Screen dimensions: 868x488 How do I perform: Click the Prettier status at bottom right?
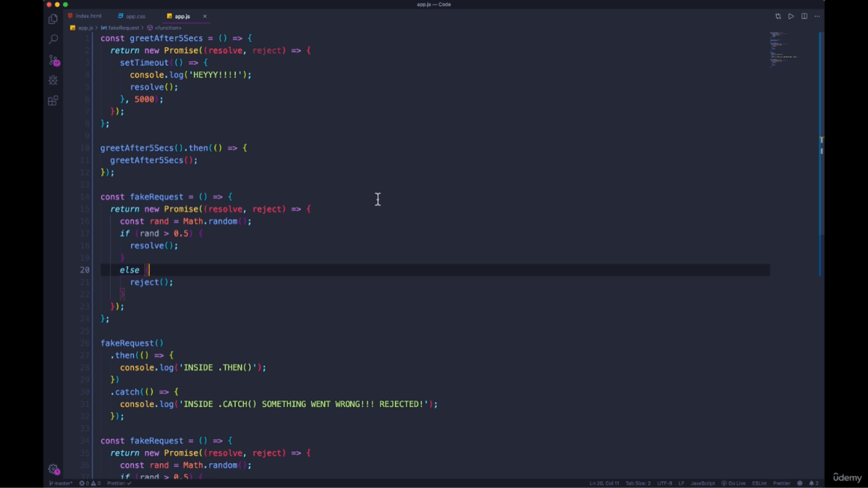[x=781, y=483]
